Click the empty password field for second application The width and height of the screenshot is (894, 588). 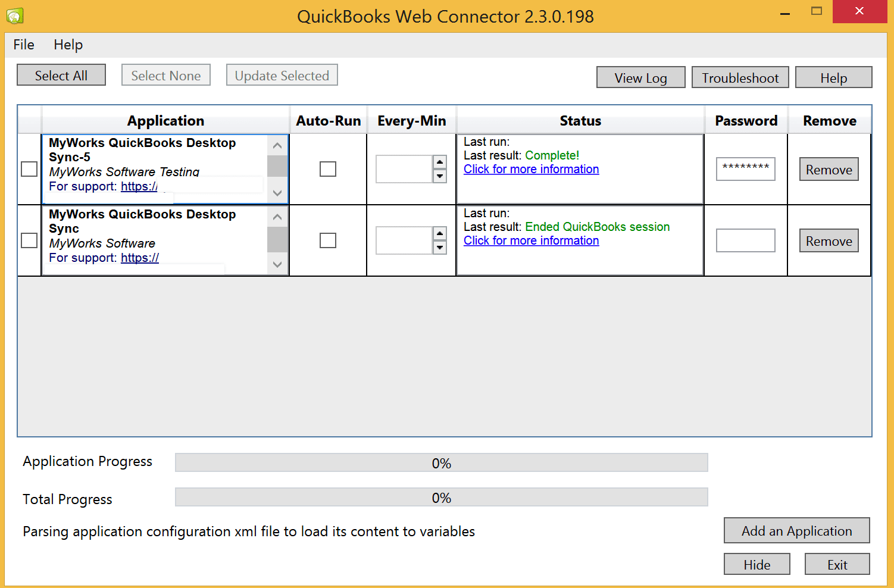[745, 240]
